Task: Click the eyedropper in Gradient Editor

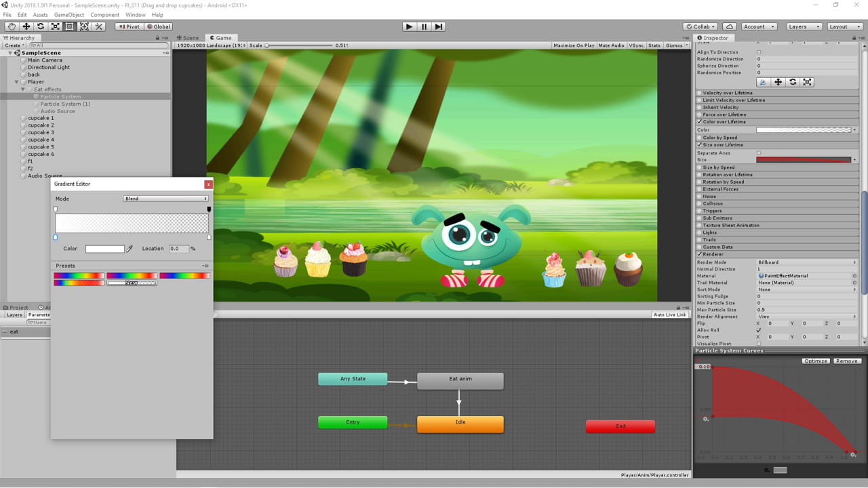Action: [x=130, y=249]
